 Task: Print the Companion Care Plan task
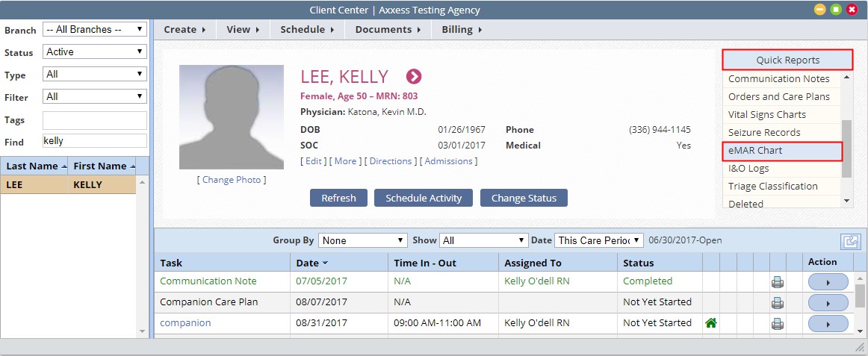tap(777, 303)
